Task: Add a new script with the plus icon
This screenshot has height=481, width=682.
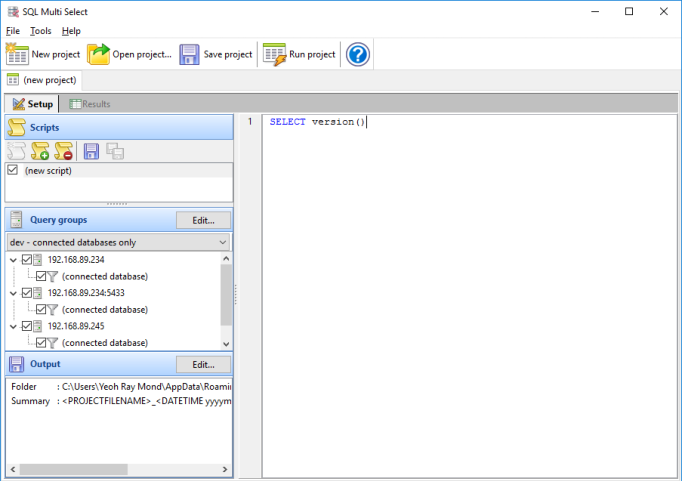Action: (40, 151)
